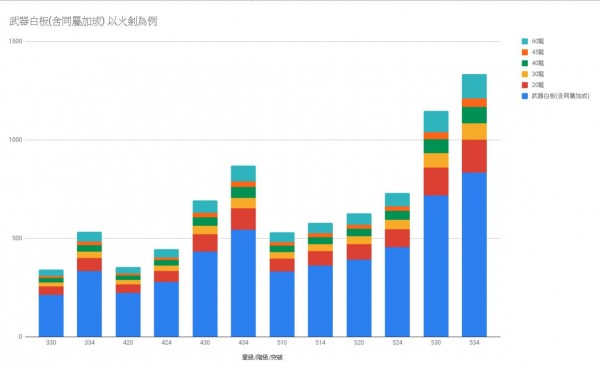Click the teal 60 legend color square
Image resolution: width=600 pixels, height=368 pixels.
(x=525, y=41)
